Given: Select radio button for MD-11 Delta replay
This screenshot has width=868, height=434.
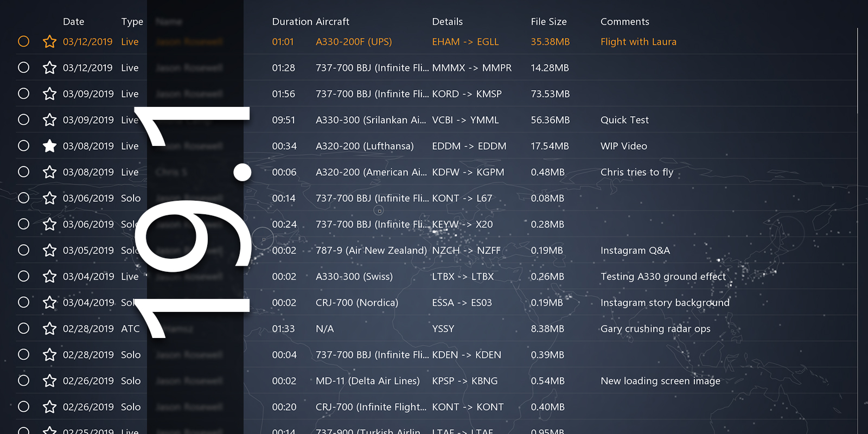Looking at the screenshot, I should 23,380.
